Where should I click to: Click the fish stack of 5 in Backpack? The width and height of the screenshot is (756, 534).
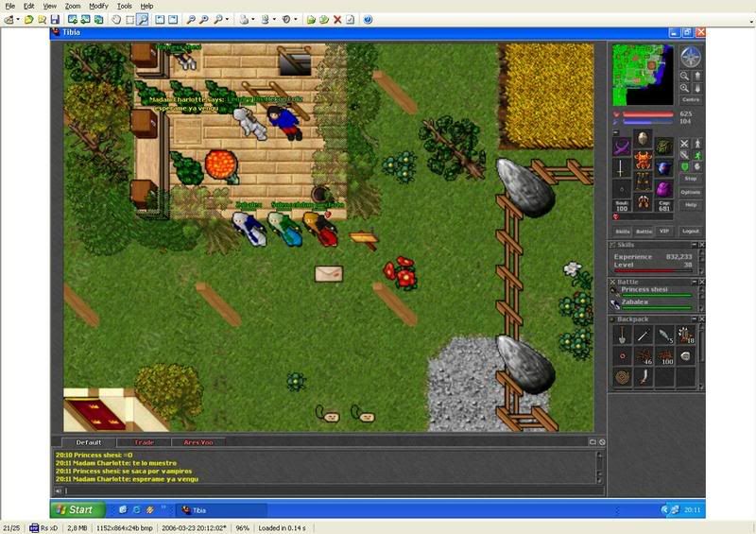(664, 335)
